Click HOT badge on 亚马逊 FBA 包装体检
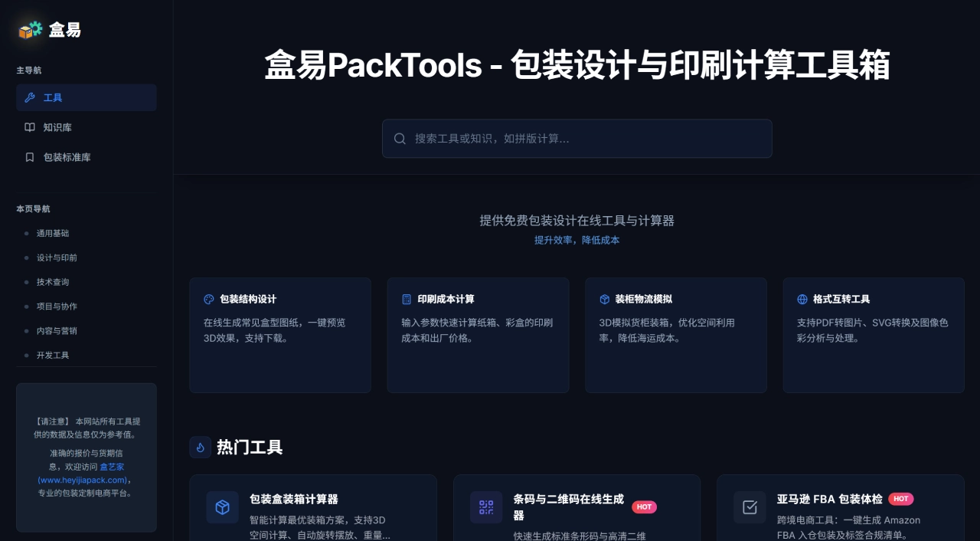This screenshot has width=980, height=541. click(x=901, y=499)
